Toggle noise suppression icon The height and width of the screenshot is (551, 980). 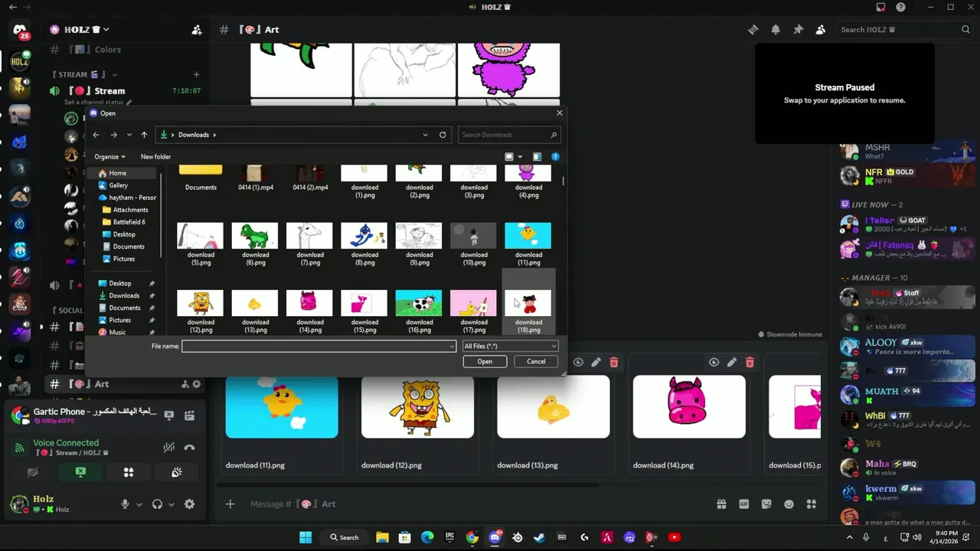pos(168,448)
